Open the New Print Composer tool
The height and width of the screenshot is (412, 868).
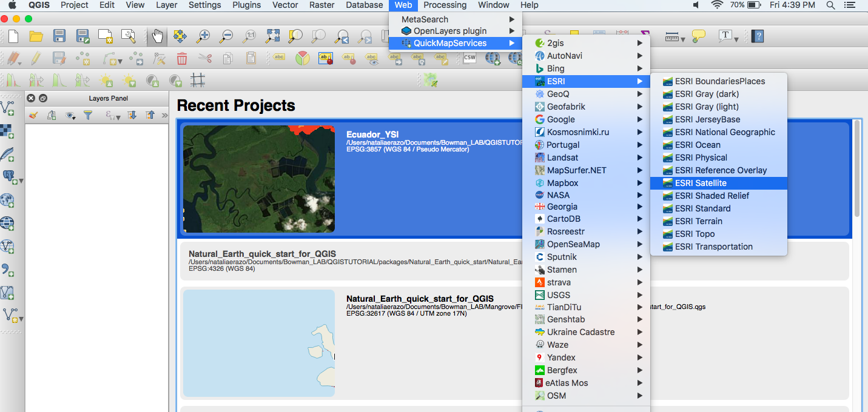(x=106, y=36)
